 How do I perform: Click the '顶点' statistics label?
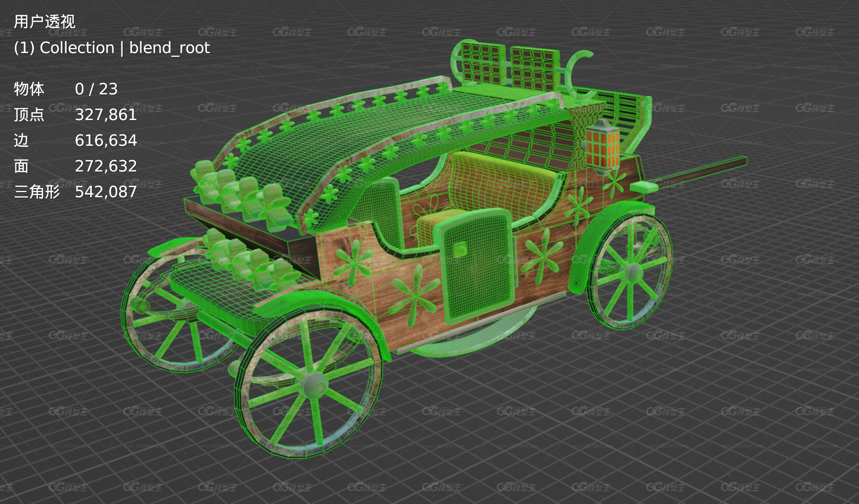29,115
